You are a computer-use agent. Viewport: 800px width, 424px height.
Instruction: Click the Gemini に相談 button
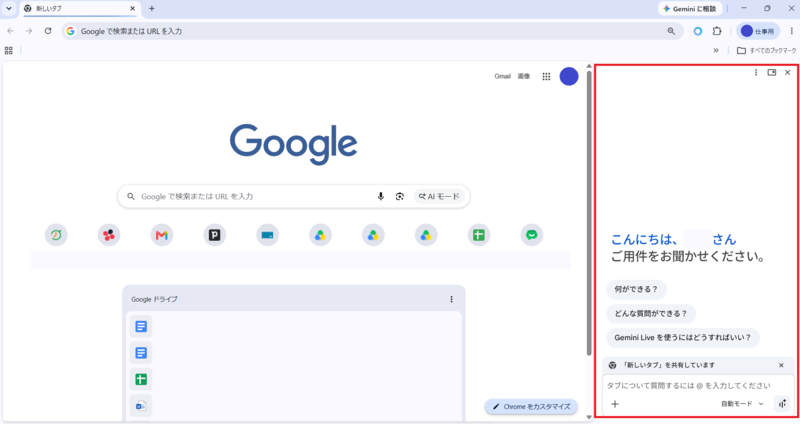point(690,9)
